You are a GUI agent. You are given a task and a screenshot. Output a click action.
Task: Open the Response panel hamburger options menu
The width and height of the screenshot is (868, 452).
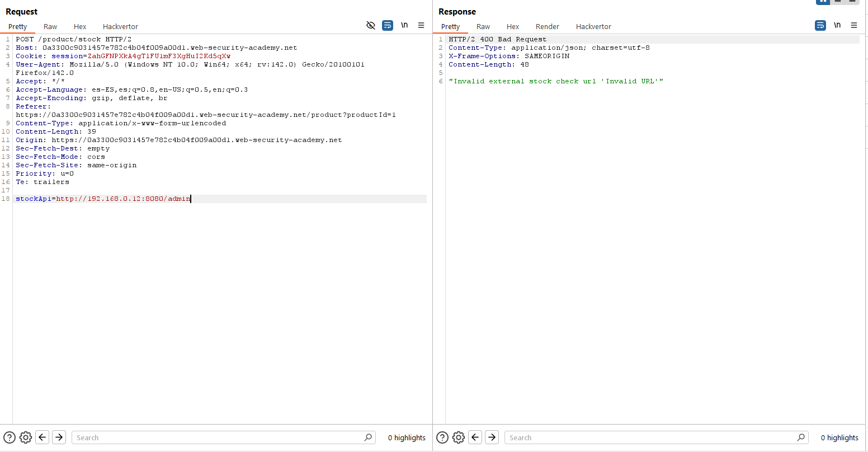[854, 25]
